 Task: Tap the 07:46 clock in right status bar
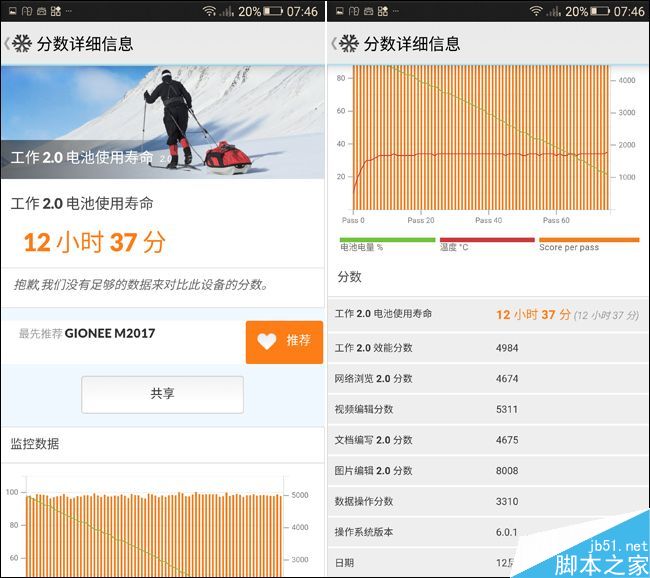pyautogui.click(x=629, y=11)
